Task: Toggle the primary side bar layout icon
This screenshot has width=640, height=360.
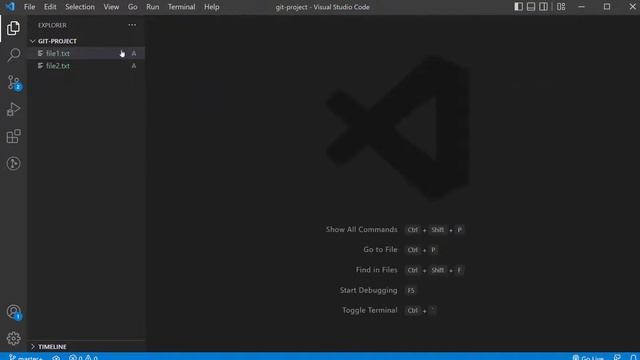Action: (518, 7)
